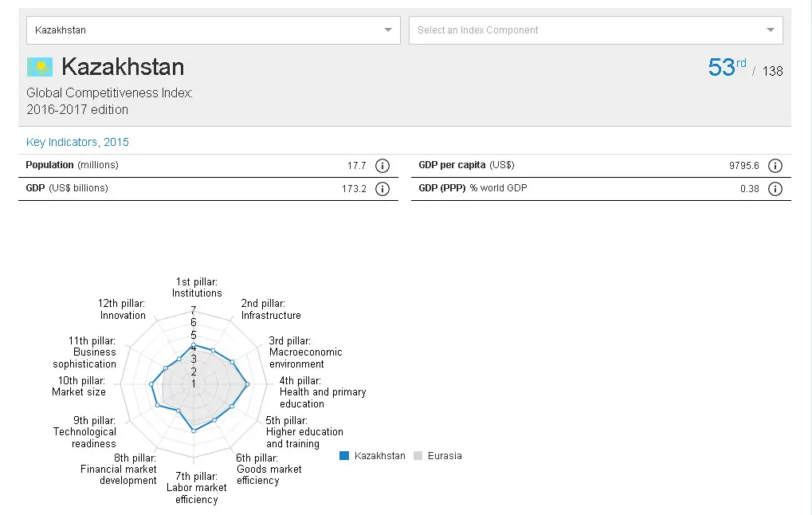The width and height of the screenshot is (812, 515).
Task: Click the 53rd rank number
Action: point(727,67)
